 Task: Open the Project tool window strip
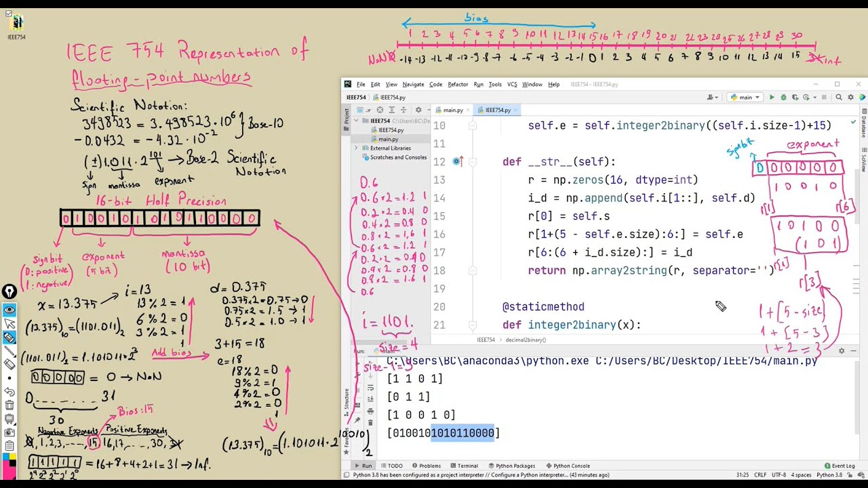pyautogui.click(x=347, y=119)
